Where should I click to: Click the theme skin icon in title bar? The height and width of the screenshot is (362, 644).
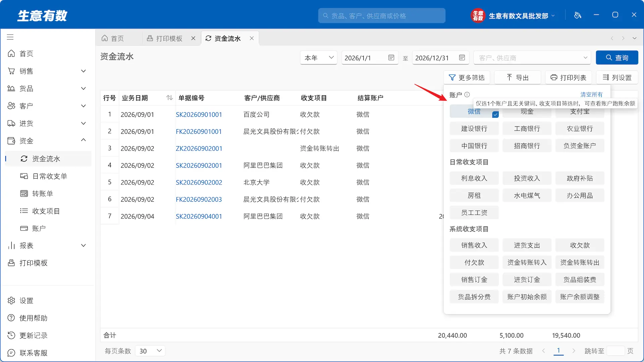578,15
